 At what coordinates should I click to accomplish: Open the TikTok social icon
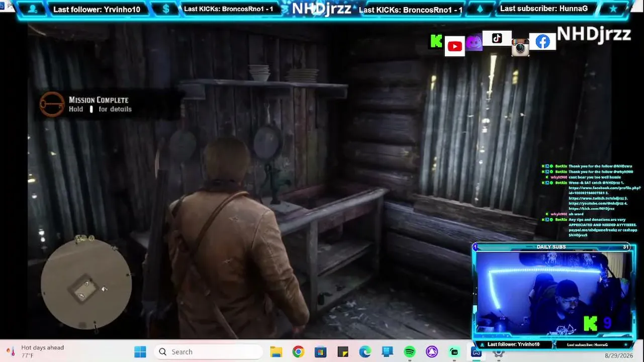tap(497, 38)
